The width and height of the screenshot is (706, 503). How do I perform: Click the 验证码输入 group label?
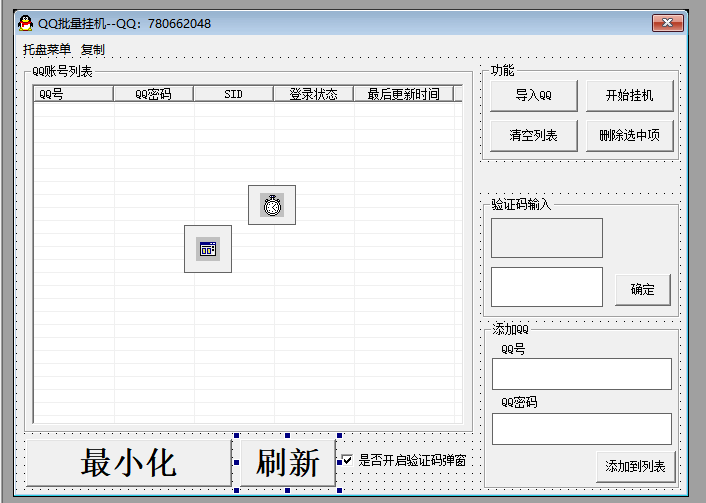click(521, 204)
